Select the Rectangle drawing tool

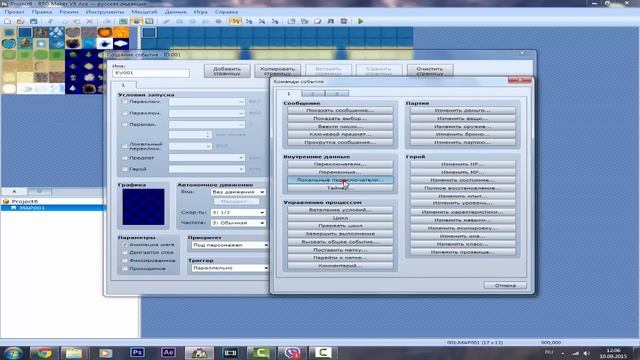tap(180, 21)
